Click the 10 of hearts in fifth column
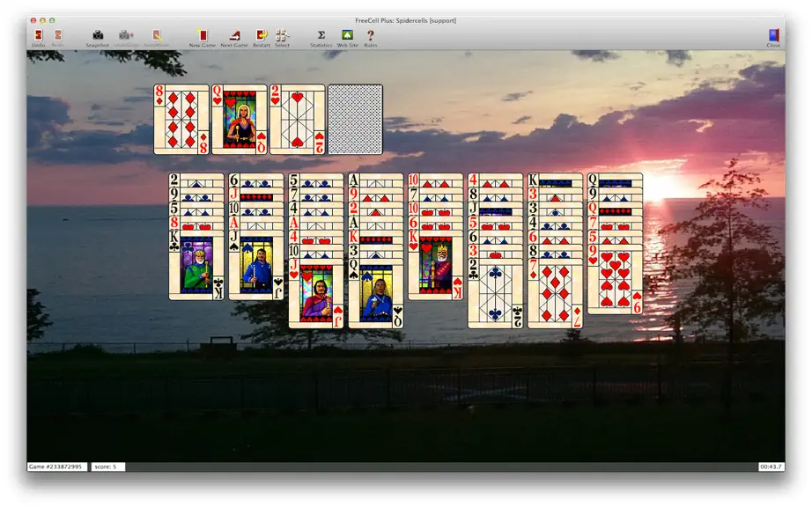 pos(436,209)
